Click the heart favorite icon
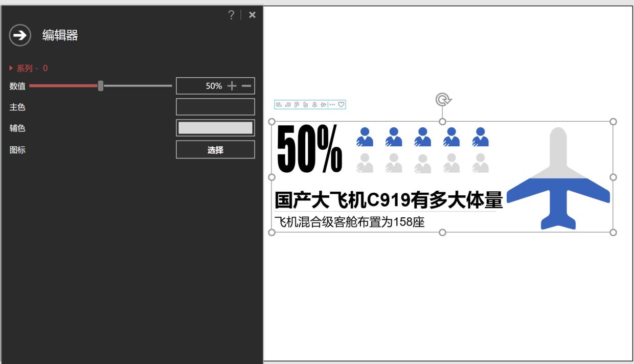634x364 pixels. pyautogui.click(x=341, y=104)
